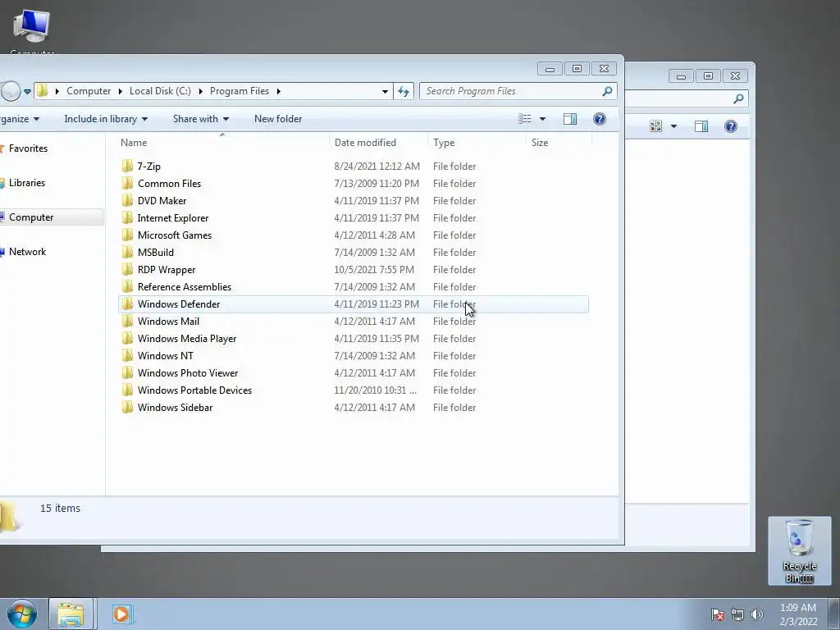Click Program Files in the breadcrumb
Image resolution: width=840 pixels, height=630 pixels.
pyautogui.click(x=240, y=91)
